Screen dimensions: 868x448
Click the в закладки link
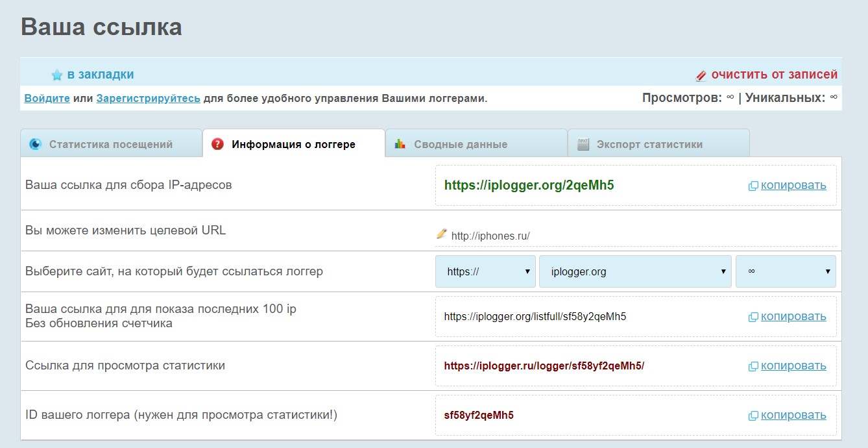tap(101, 75)
